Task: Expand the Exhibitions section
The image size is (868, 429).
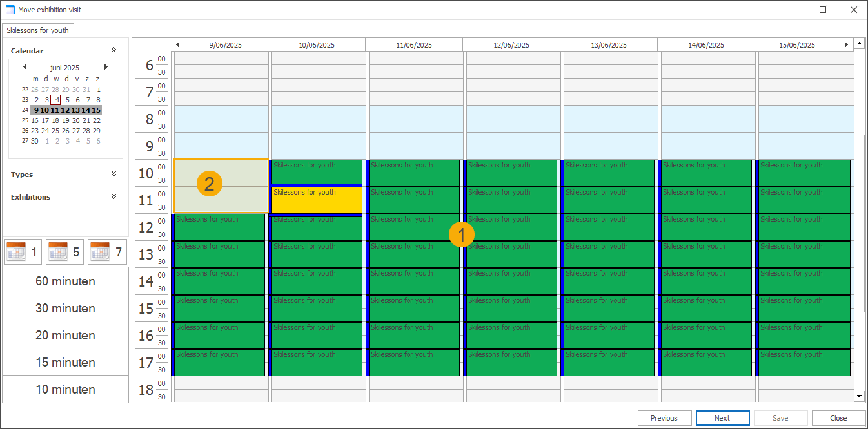Action: [x=113, y=197]
